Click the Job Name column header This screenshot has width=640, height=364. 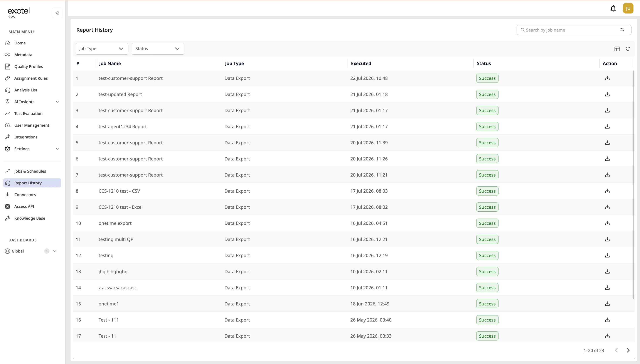click(110, 64)
